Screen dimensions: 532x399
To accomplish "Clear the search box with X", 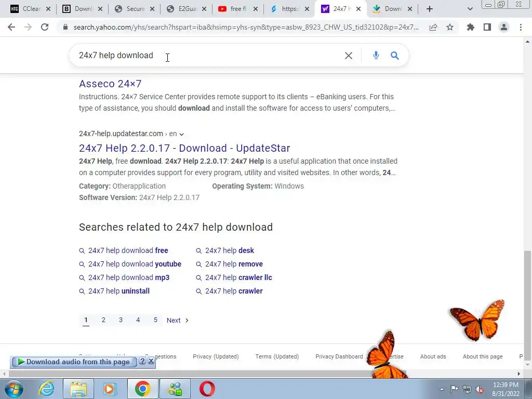I will [349, 55].
